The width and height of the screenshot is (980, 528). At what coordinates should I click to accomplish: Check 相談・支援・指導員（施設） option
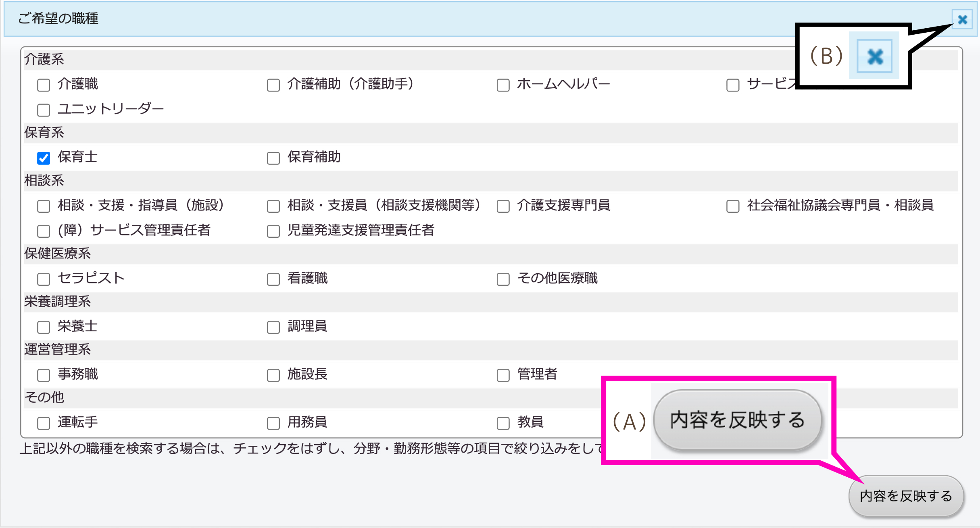pos(44,206)
